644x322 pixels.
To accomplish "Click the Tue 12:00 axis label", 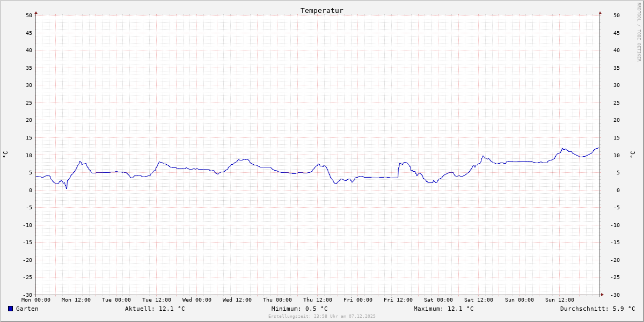I will [157, 299].
